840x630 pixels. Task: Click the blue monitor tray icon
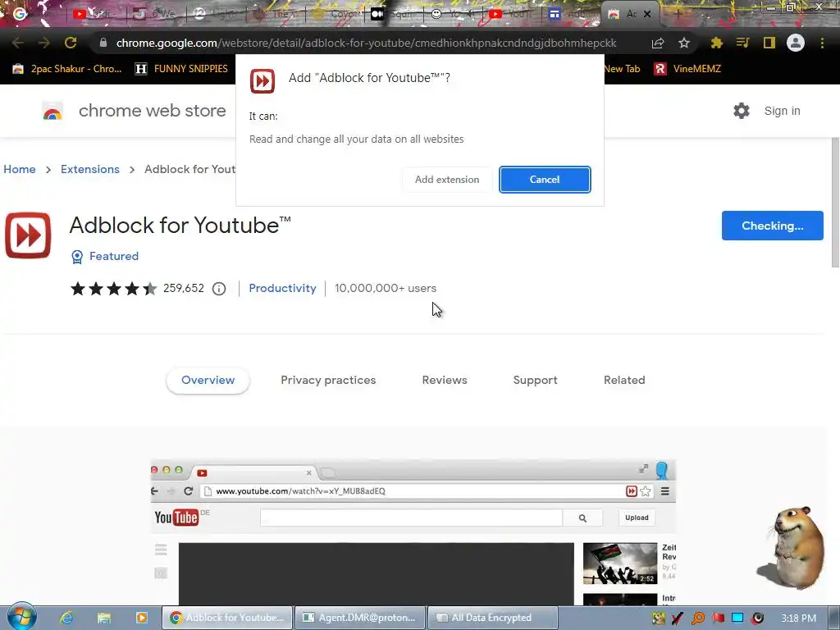[737, 619]
